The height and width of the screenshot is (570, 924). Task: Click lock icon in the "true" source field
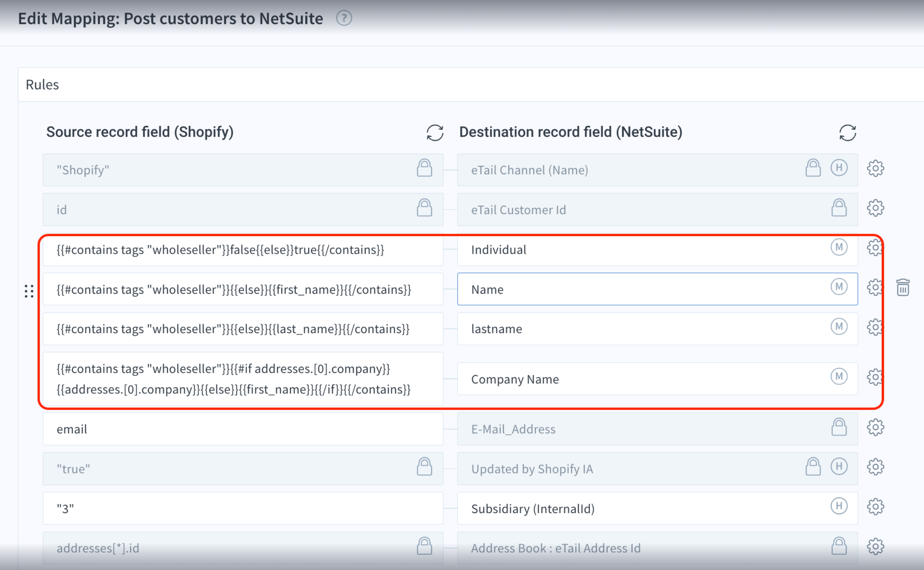point(424,466)
